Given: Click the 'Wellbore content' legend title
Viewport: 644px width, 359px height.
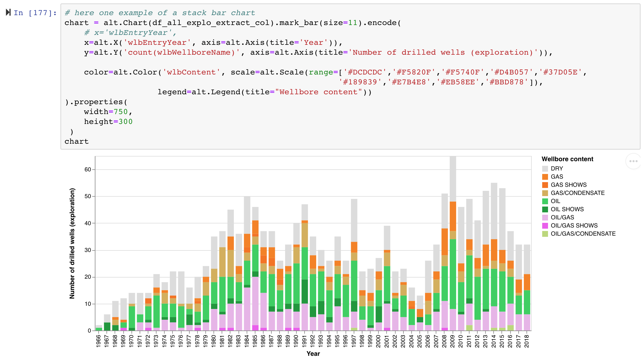Looking at the screenshot, I should coord(567,159).
